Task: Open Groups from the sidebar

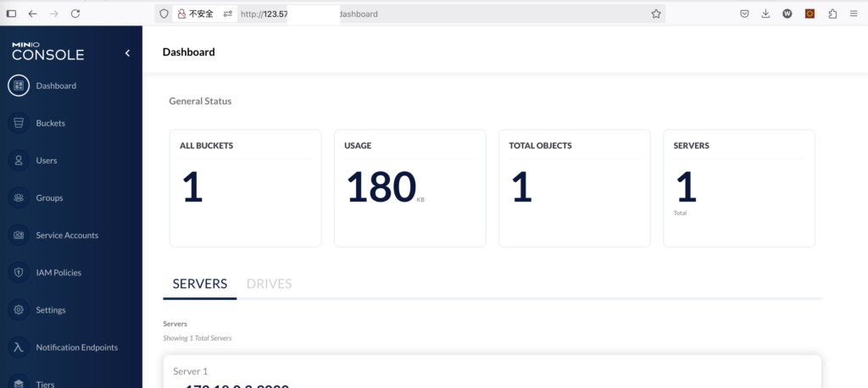Action: (49, 197)
